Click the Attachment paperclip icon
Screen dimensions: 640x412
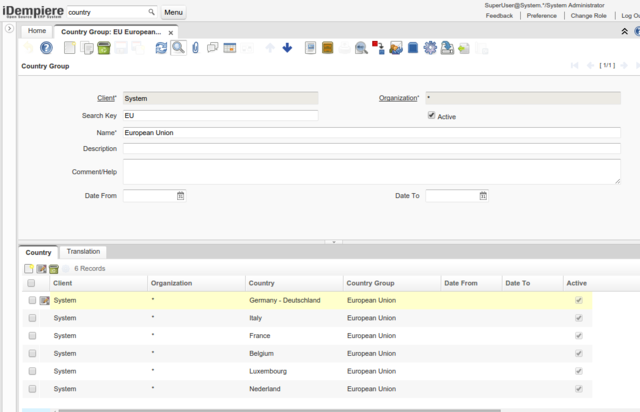pyautogui.click(x=195, y=48)
